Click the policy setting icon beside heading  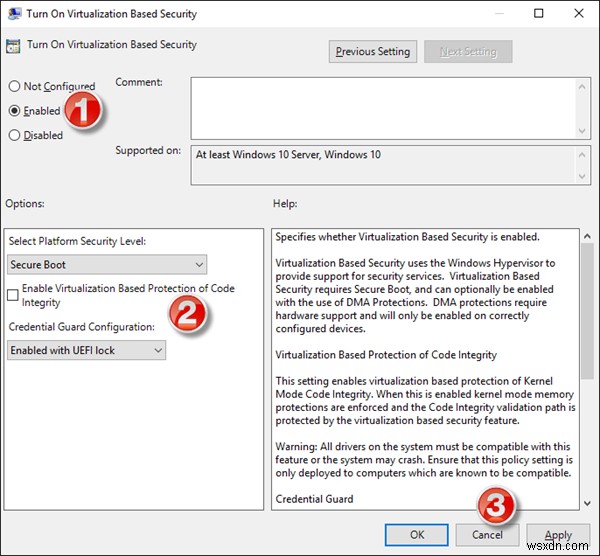point(13,46)
